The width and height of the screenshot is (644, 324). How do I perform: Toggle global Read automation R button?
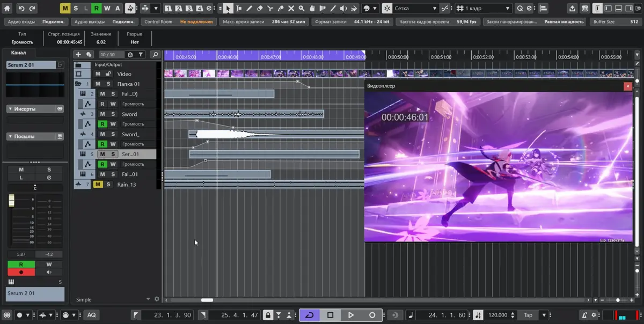[96, 9]
